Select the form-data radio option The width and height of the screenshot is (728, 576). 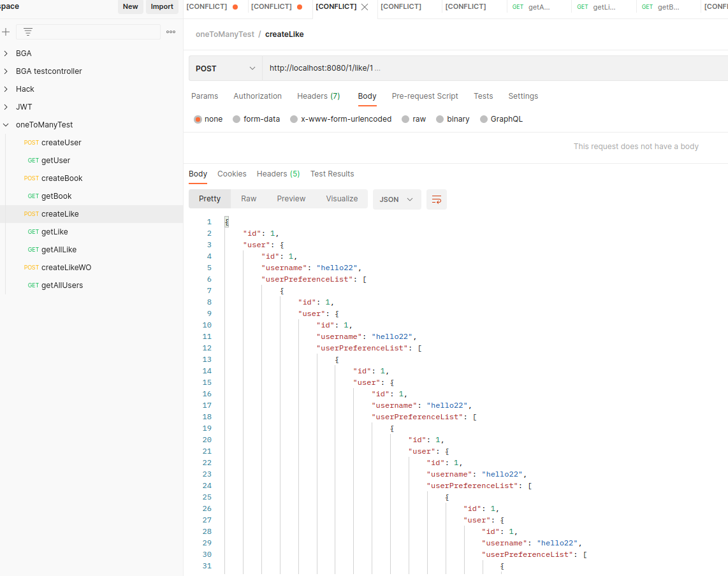pos(237,119)
